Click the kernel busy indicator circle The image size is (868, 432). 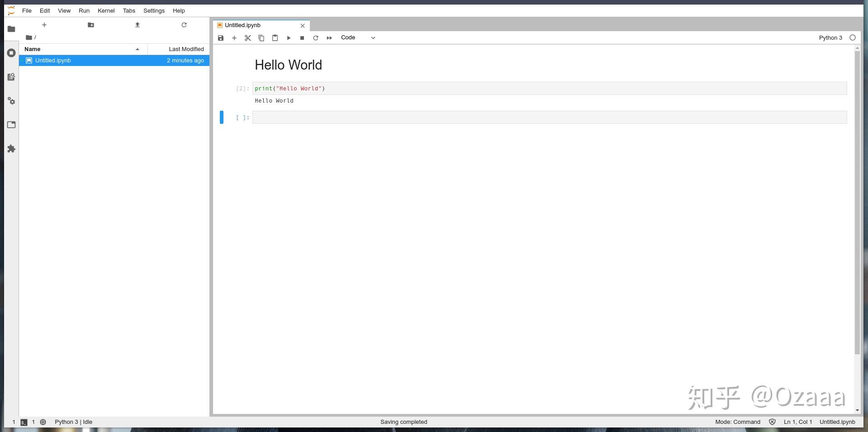pyautogui.click(x=853, y=38)
